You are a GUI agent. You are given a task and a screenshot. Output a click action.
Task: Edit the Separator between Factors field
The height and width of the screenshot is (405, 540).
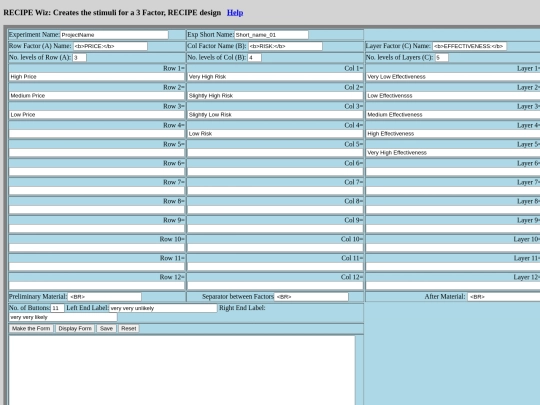click(x=311, y=297)
